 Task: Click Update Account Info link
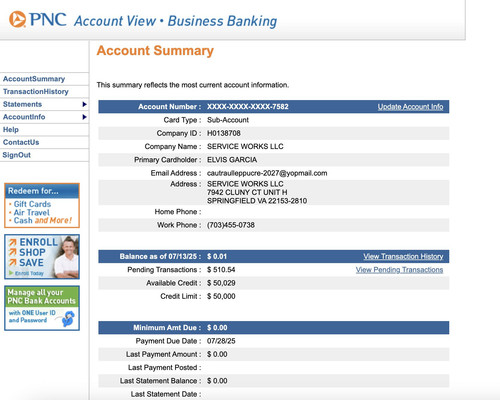point(410,107)
